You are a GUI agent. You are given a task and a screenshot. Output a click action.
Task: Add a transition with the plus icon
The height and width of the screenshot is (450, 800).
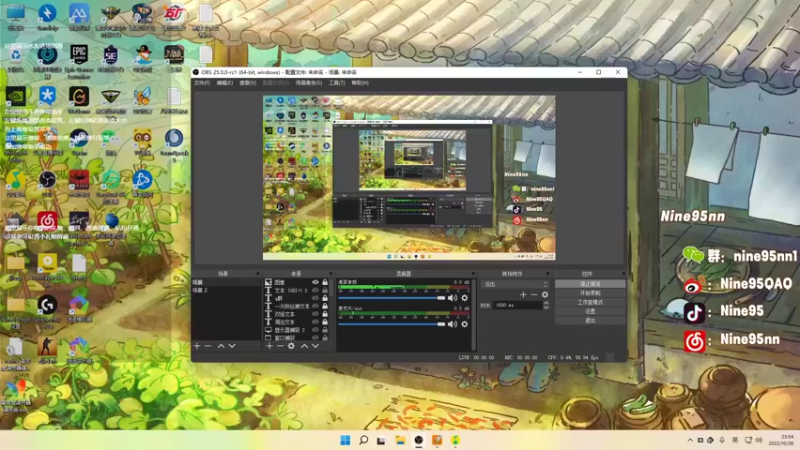coord(523,294)
